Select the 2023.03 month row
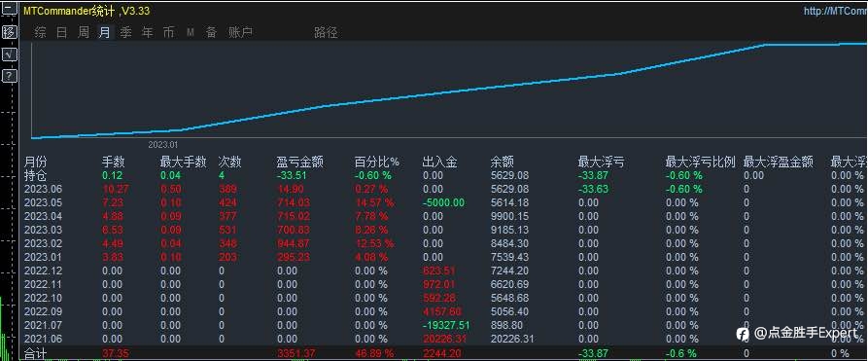Viewport: 868px width, 361px height. (43, 231)
